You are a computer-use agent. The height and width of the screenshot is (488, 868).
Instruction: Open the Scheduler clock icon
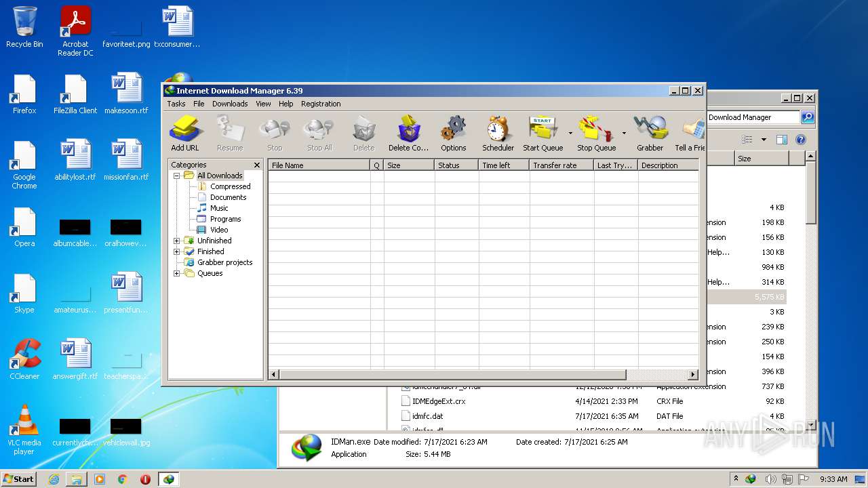pos(498,134)
